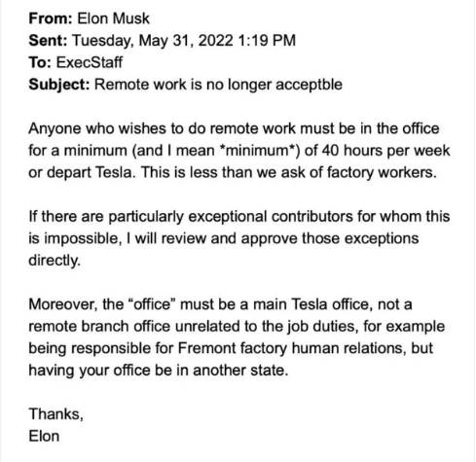Click the Elon signature at bottom
This screenshot has height=462, width=476.
(x=44, y=436)
